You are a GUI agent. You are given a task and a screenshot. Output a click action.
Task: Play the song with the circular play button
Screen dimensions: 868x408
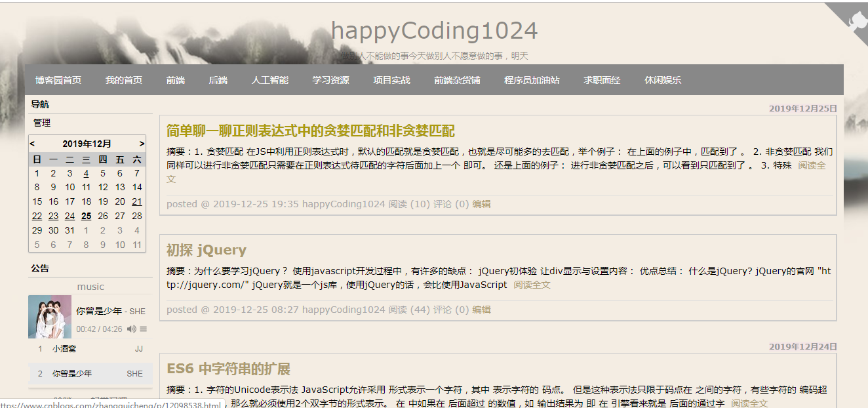pyautogui.click(x=50, y=317)
